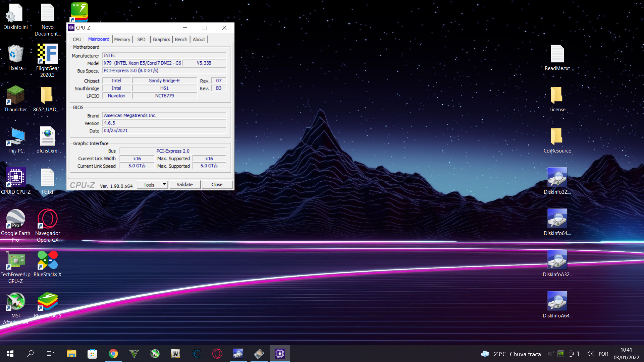644x362 pixels.
Task: Launch TechPowerUp GPU-Z shortcut
Action: tap(15, 266)
